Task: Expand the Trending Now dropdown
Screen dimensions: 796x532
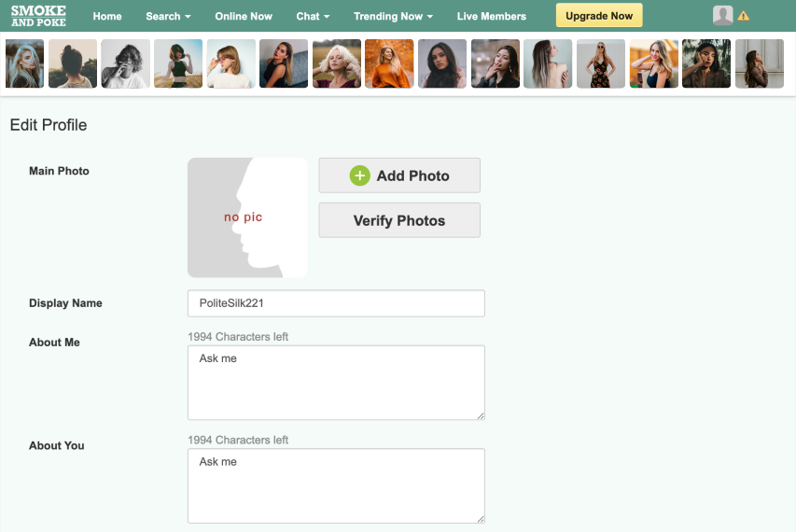Action: pyautogui.click(x=393, y=16)
